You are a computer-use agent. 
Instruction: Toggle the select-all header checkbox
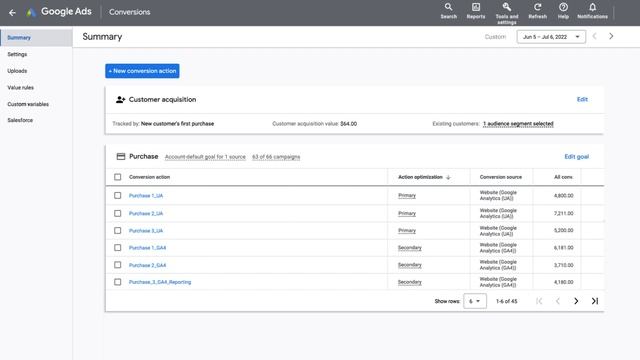point(118,177)
